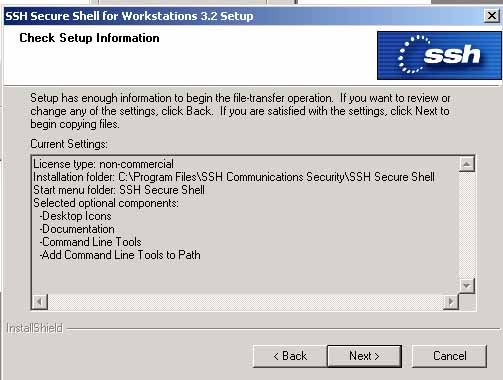Click the Start menu folder line
Screen dimensions: 503x380
tap(119, 190)
